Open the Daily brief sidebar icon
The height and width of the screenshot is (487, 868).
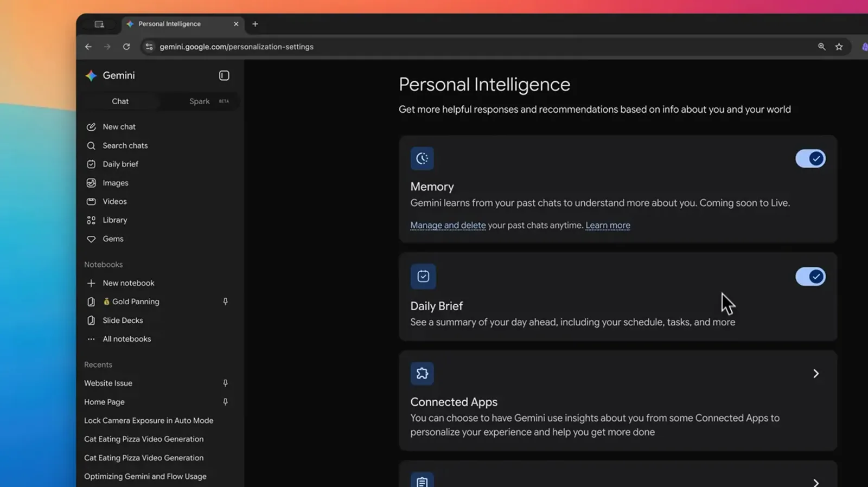[91, 164]
